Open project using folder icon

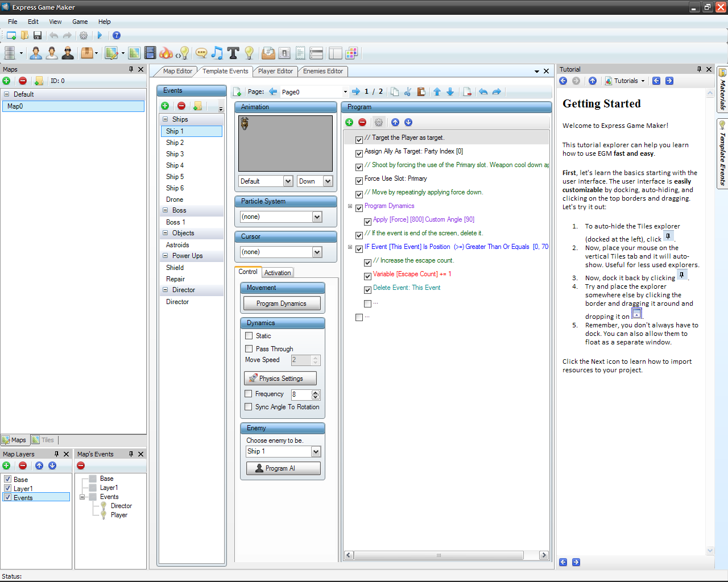[24, 35]
